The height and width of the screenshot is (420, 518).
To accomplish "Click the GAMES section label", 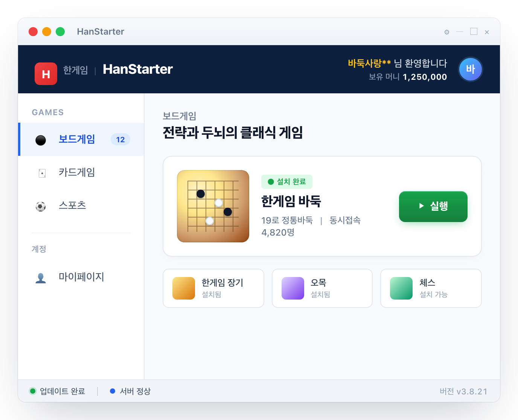I will pos(48,112).
